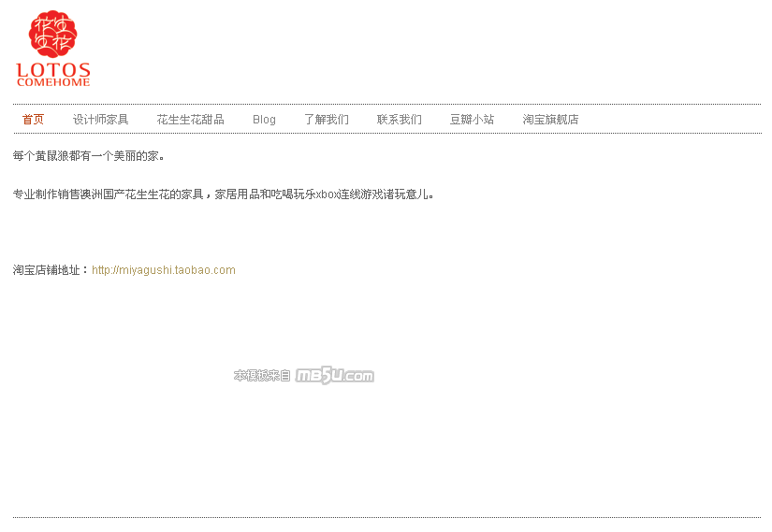Viewport: 772px width, 532px height.
Task: Open the 设计师家具 menu item
Action: pos(100,120)
